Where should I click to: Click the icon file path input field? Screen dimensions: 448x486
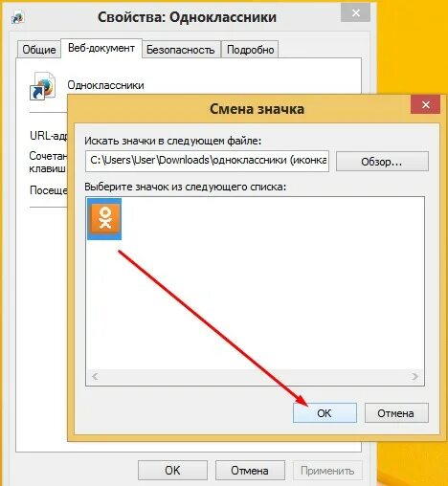[207, 161]
